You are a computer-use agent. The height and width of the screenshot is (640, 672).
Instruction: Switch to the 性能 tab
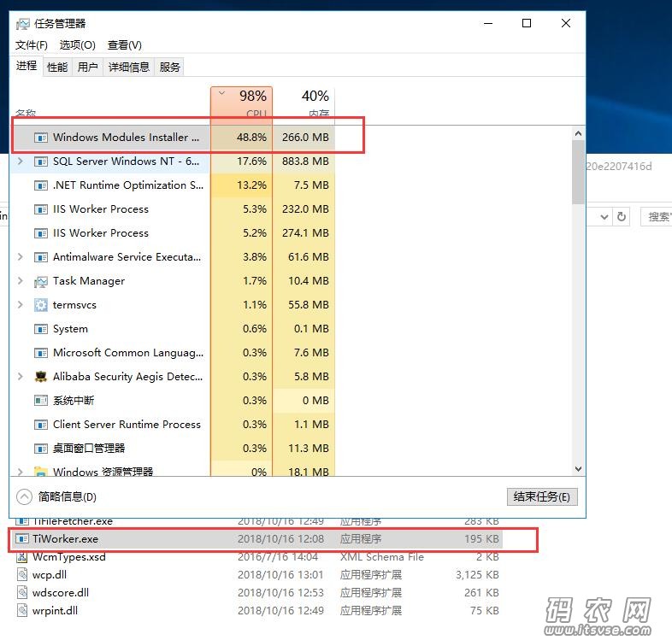coord(57,68)
